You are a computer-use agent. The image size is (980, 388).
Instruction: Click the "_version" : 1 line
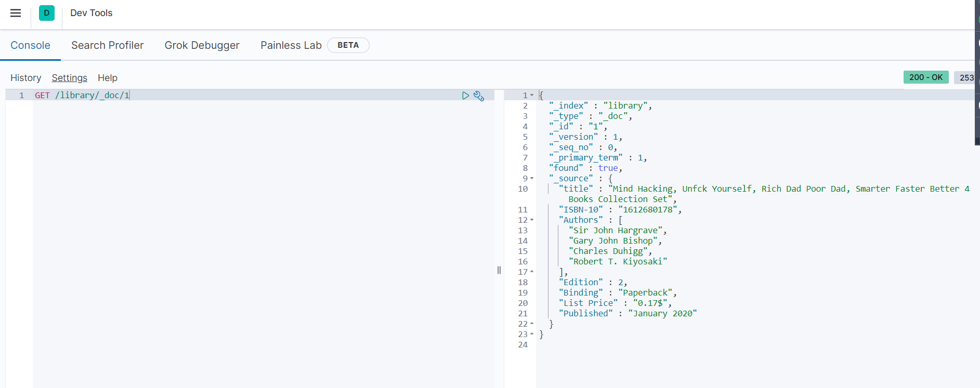point(585,137)
